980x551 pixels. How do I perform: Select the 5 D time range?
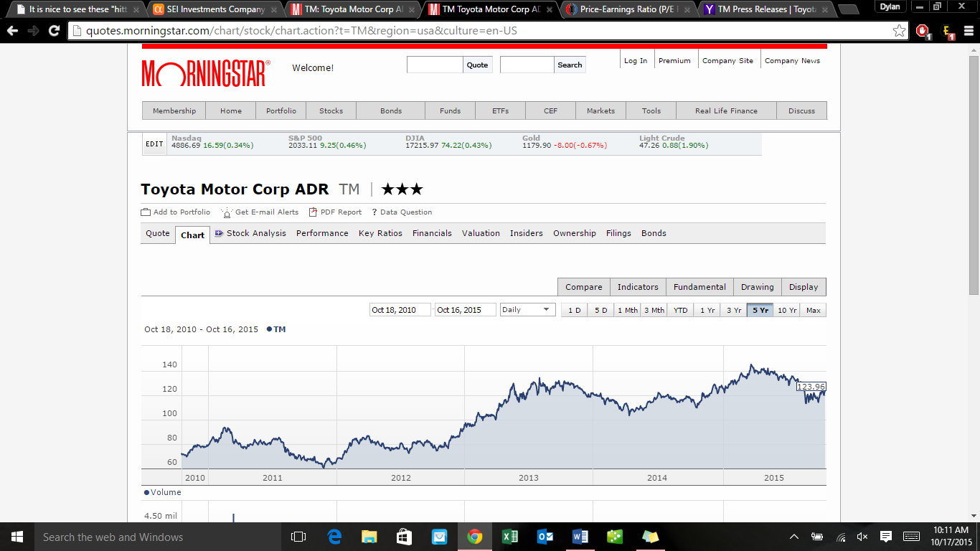600,310
